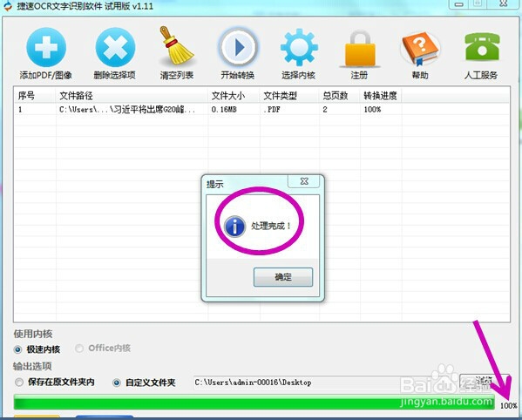Sort by the 文件路径 column header
Image resolution: width=522 pixels, height=420 pixels.
132,96
